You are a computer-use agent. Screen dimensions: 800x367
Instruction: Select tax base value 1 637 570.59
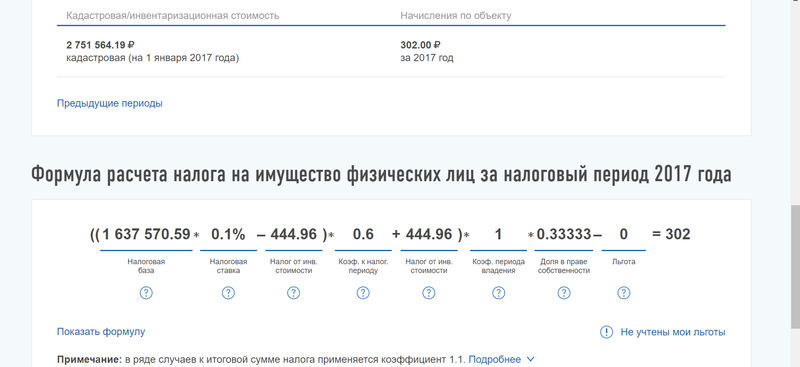pos(146,234)
